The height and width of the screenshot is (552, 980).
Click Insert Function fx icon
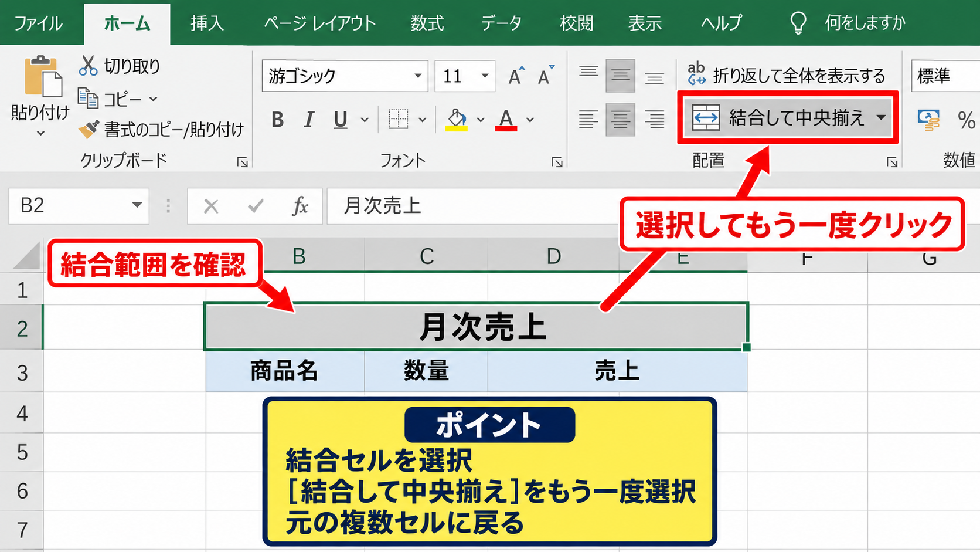click(300, 206)
